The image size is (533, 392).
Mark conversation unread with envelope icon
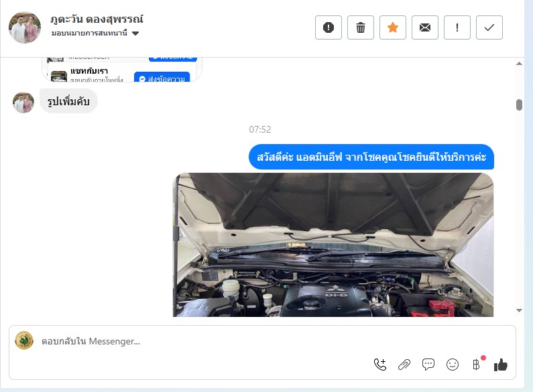pos(424,27)
